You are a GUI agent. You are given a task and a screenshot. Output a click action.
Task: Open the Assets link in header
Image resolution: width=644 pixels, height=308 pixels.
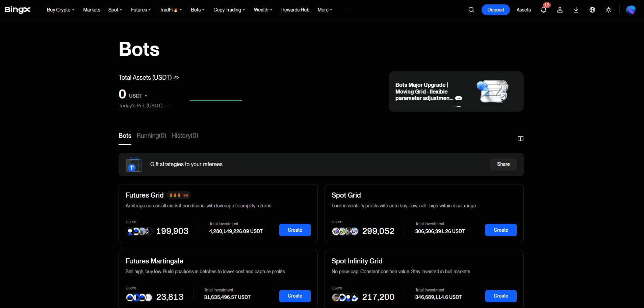pyautogui.click(x=523, y=10)
